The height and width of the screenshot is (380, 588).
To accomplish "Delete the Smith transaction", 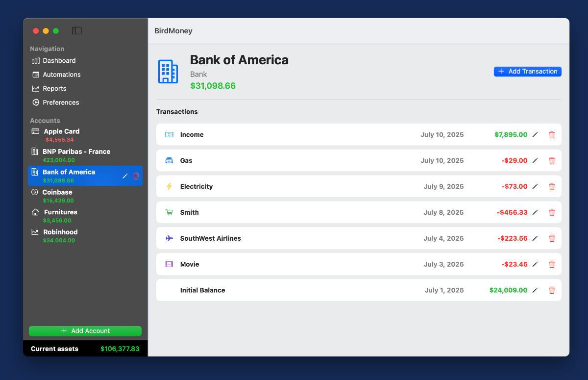I will point(552,212).
